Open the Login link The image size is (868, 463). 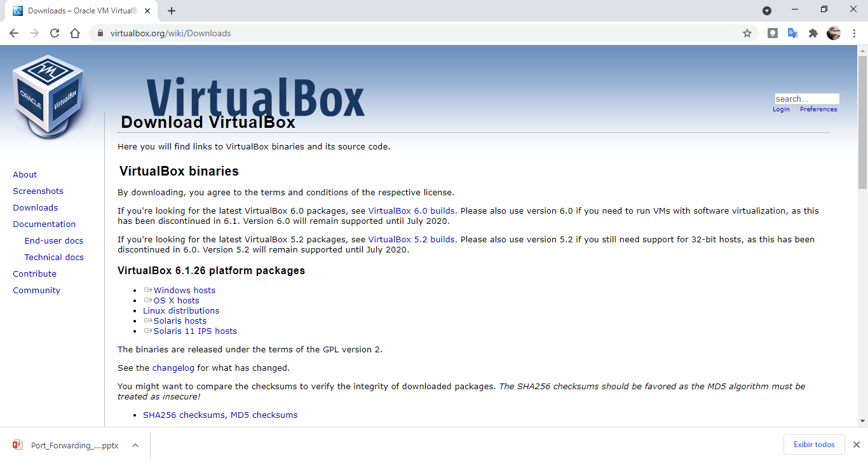781,109
